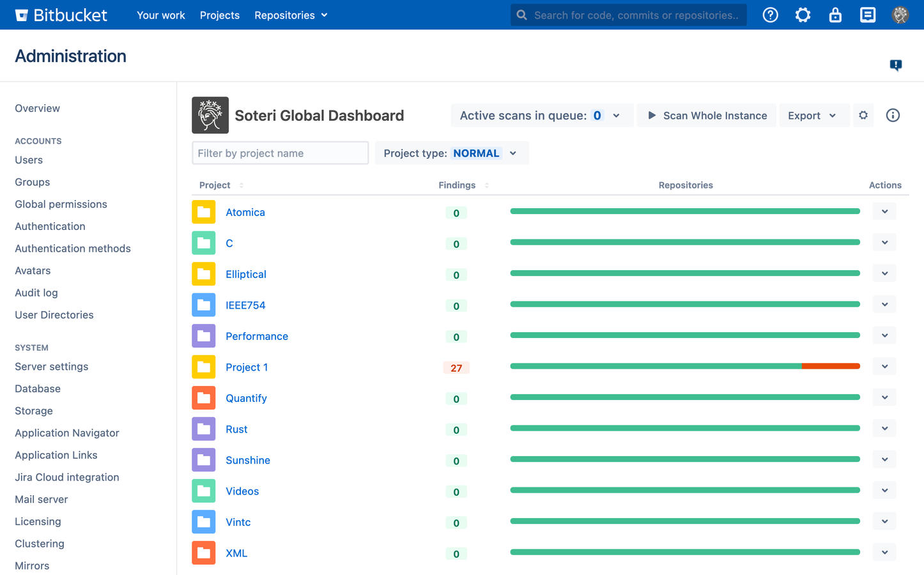Viewport: 924px width, 575px height.
Task: Open Project type NORMAL dropdown
Action: point(451,153)
